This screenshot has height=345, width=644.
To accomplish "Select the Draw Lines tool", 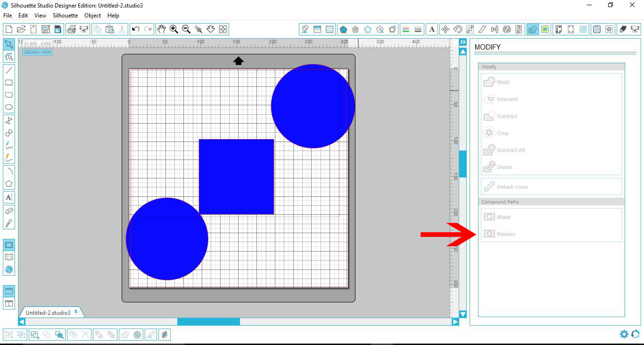I will tap(9, 70).
